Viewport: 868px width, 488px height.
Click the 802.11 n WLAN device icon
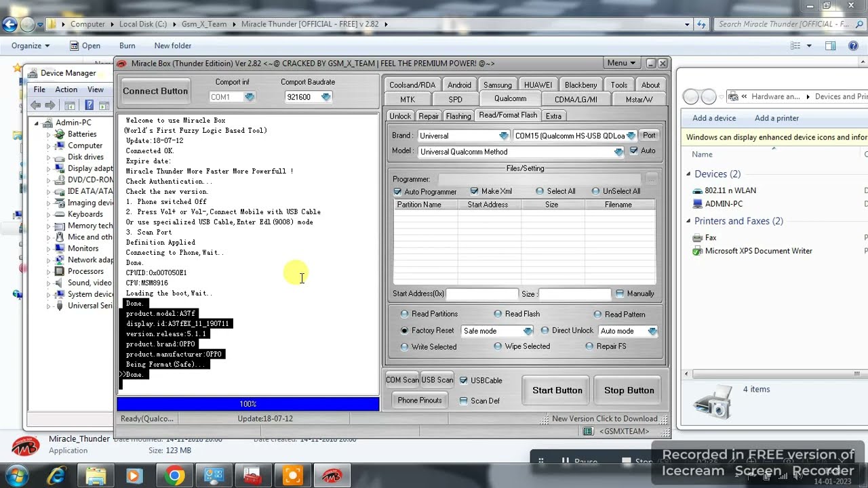tap(698, 190)
